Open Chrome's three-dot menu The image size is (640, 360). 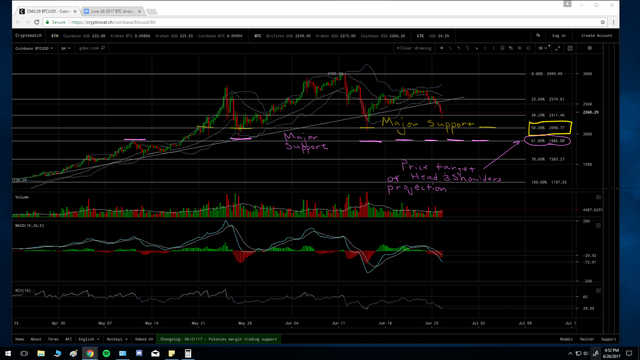(x=613, y=22)
